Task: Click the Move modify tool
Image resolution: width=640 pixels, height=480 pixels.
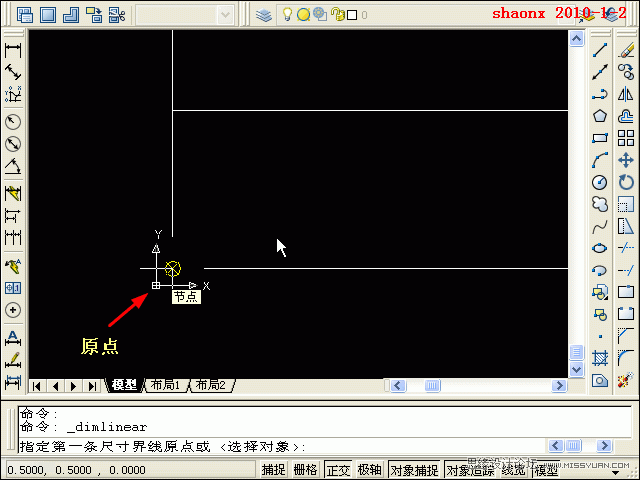Action: click(x=626, y=160)
